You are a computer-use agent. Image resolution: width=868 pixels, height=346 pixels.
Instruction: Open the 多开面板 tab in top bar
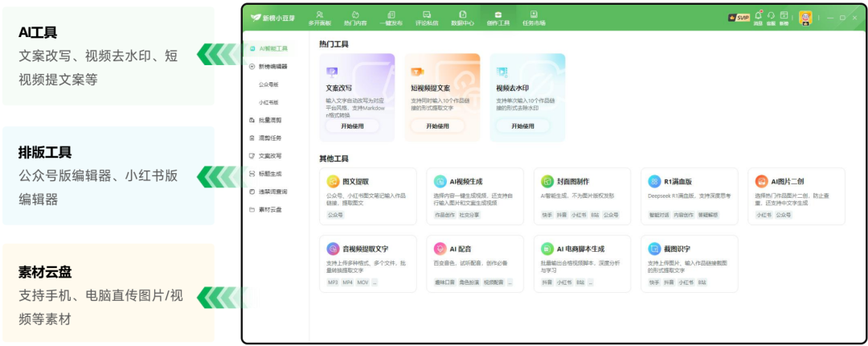[x=320, y=19]
